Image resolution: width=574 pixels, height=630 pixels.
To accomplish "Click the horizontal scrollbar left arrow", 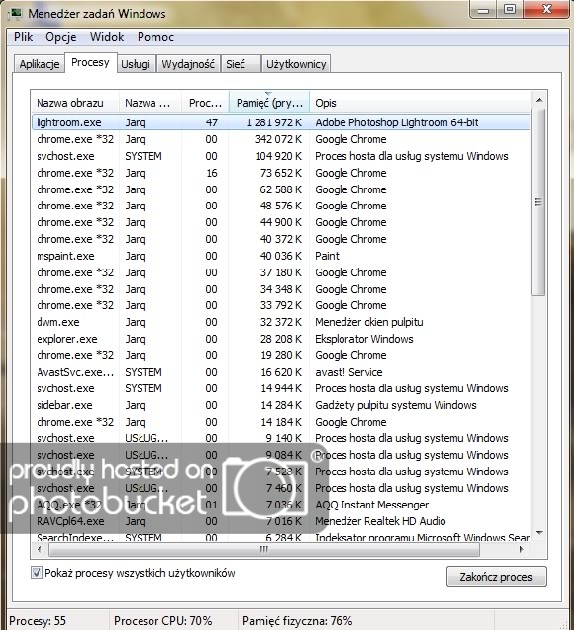I will tap(39, 549).
